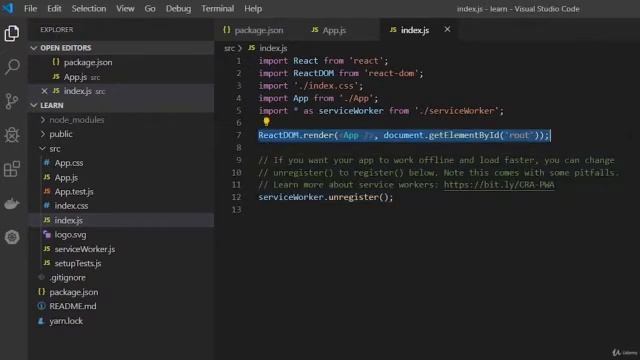Close the index.js editor tab
640x360 pixels.
pyautogui.click(x=447, y=29)
